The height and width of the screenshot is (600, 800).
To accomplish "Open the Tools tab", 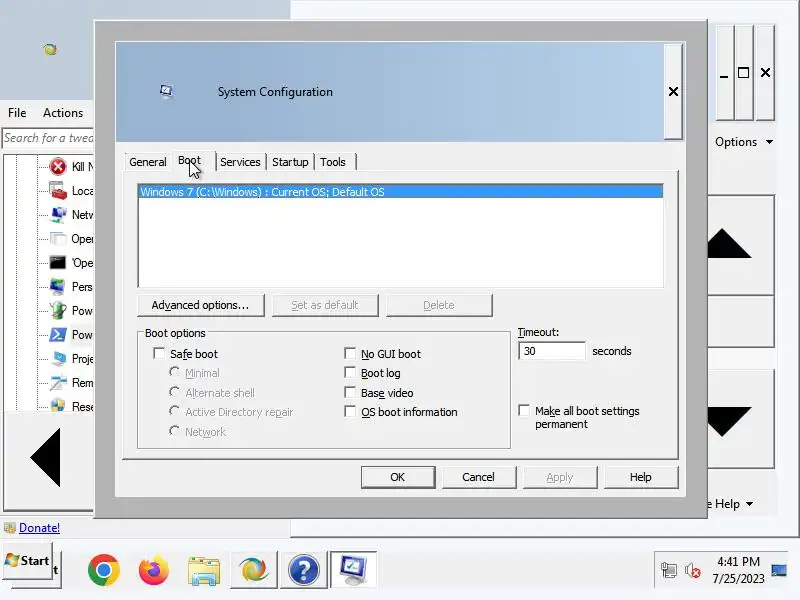I will pyautogui.click(x=333, y=162).
